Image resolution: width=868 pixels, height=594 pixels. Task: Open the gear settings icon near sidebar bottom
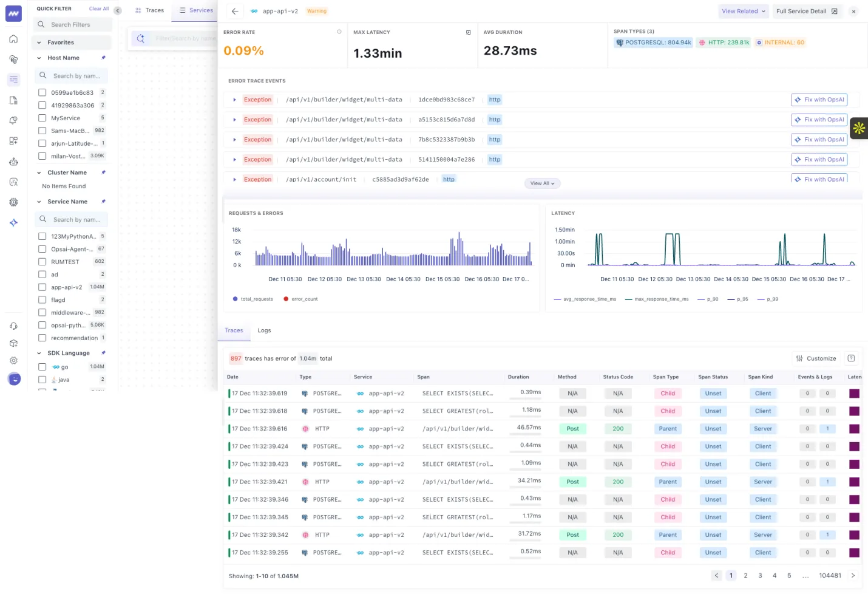[13, 360]
